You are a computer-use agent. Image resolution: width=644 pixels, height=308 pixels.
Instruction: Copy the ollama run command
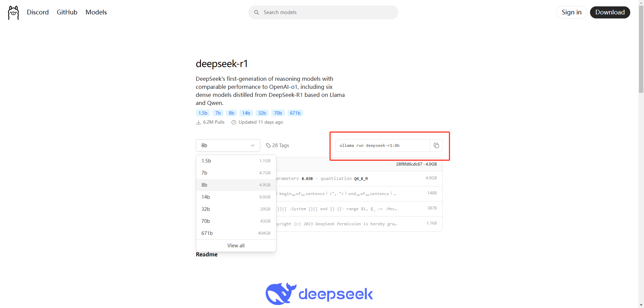436,145
